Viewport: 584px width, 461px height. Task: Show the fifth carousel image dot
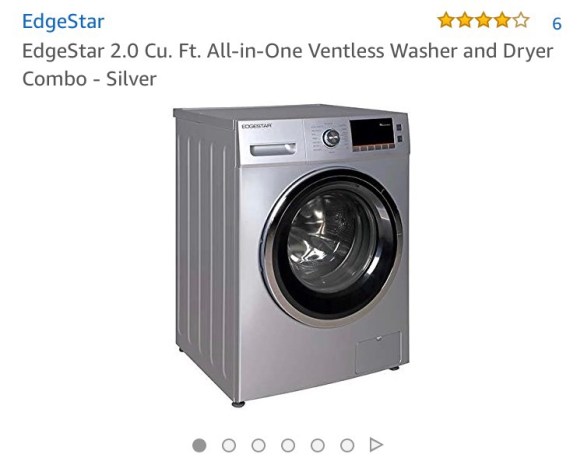(317, 445)
